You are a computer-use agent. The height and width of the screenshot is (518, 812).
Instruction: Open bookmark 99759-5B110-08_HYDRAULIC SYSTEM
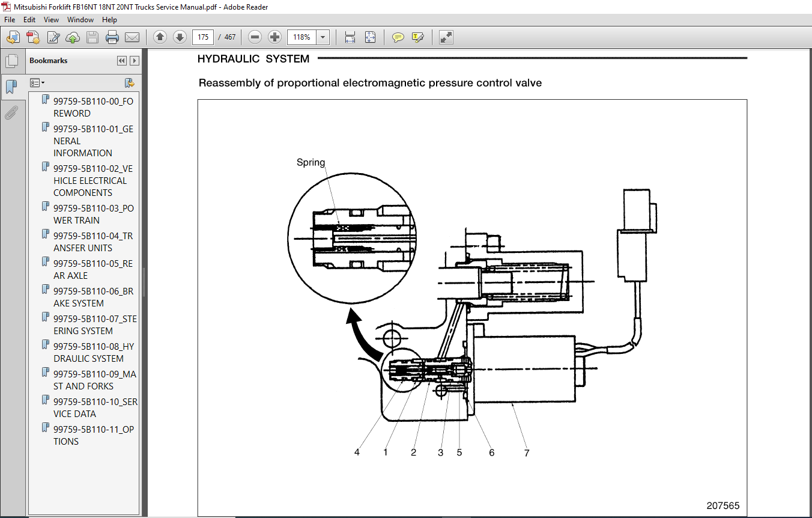click(x=93, y=353)
